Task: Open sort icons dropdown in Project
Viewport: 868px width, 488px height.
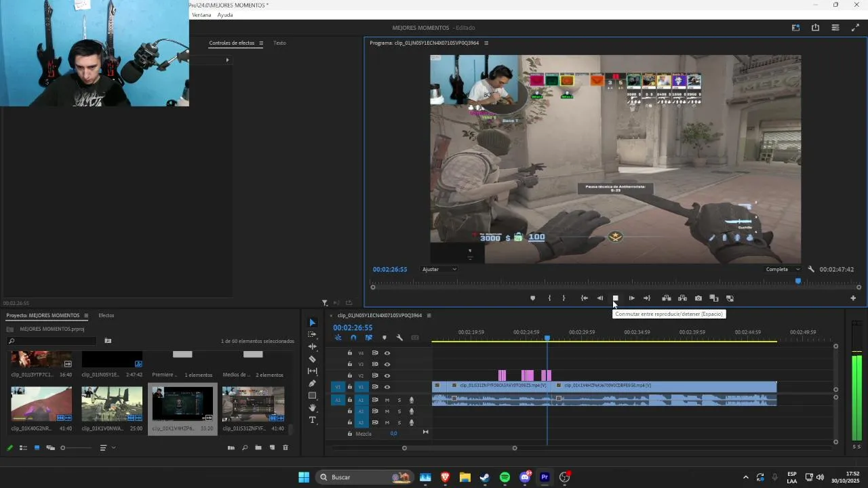Action: pos(107,447)
